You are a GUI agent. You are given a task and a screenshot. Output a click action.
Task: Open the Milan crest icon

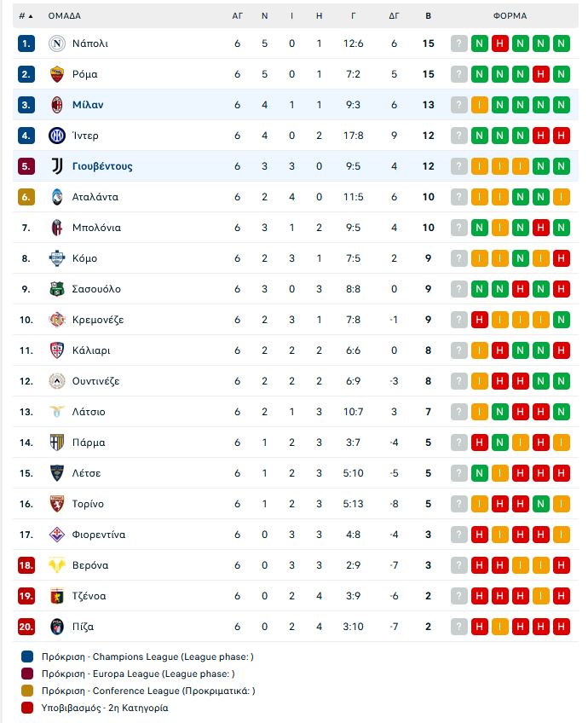(57, 105)
